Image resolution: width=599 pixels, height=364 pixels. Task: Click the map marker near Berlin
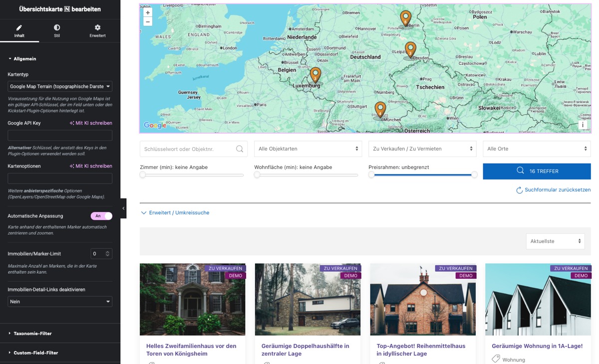[406, 18]
